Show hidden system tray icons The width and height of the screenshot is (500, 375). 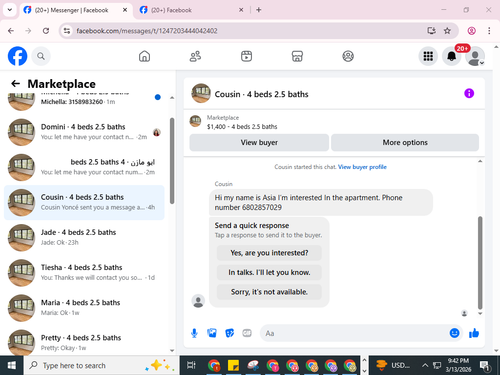tap(425, 365)
